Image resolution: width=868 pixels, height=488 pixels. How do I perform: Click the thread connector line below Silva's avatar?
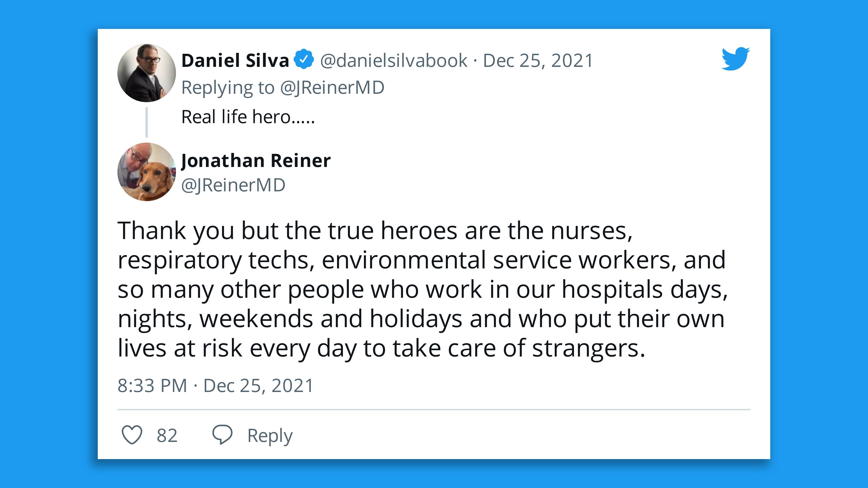146,122
